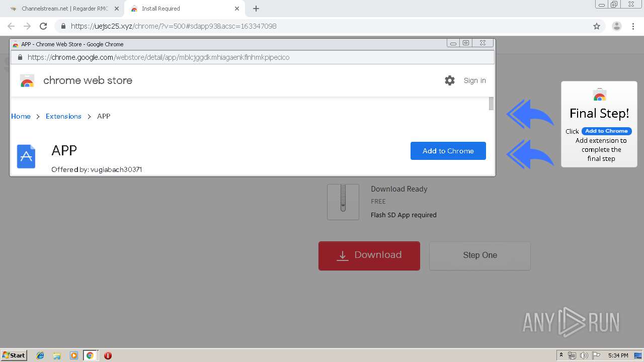Click the Show desktop taskbar button
The height and width of the screenshot is (362, 644).
pyautogui.click(x=638, y=355)
